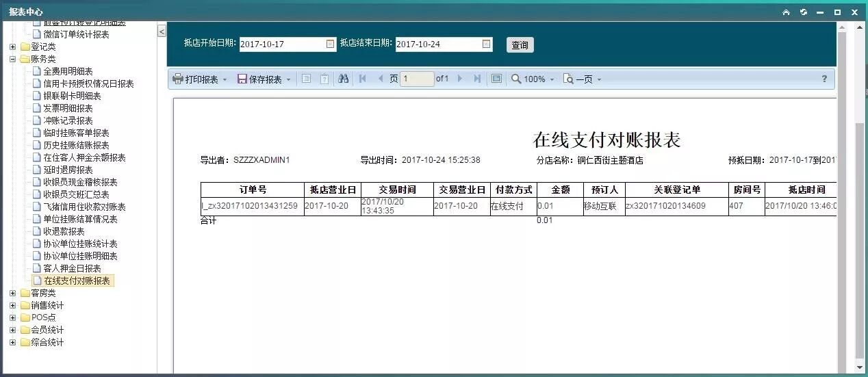The width and height of the screenshot is (868, 377).
Task: Open 客人押金日报表 report
Action: [x=72, y=268]
